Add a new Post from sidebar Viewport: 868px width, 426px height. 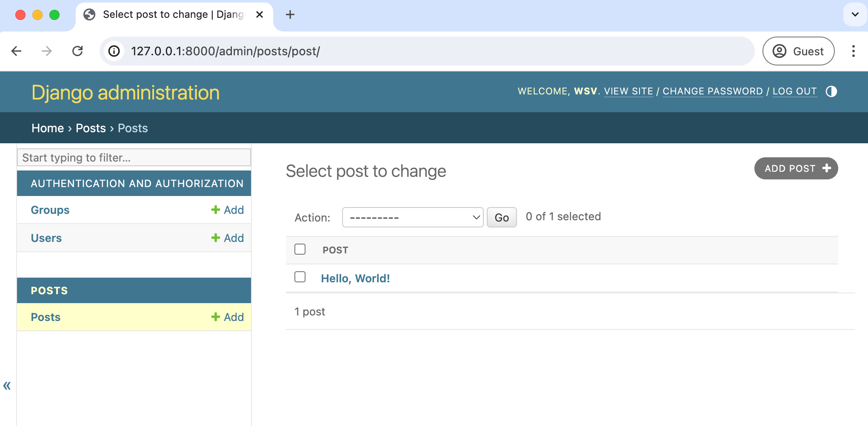pyautogui.click(x=228, y=317)
